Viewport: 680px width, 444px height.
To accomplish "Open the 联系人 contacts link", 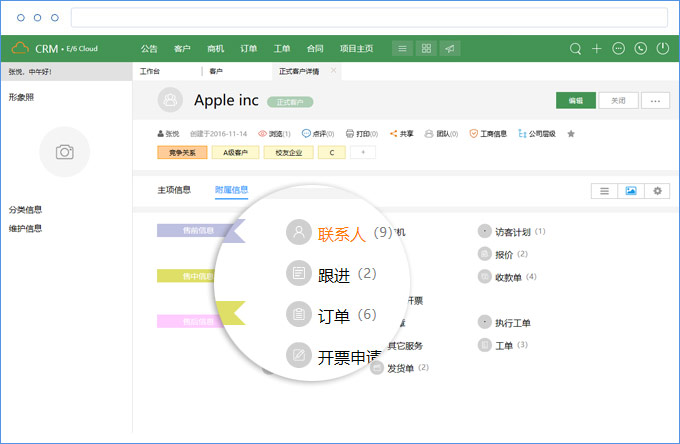I will (341, 233).
